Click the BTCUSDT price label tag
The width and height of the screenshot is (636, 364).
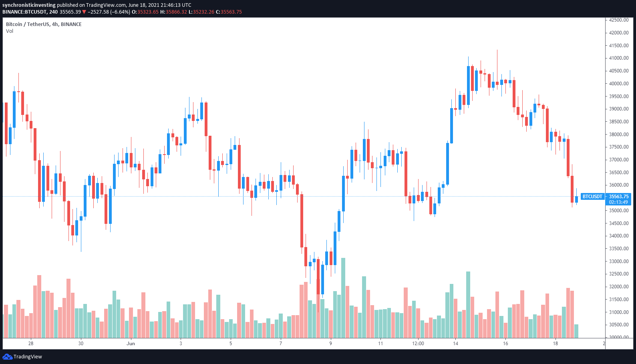coord(592,197)
